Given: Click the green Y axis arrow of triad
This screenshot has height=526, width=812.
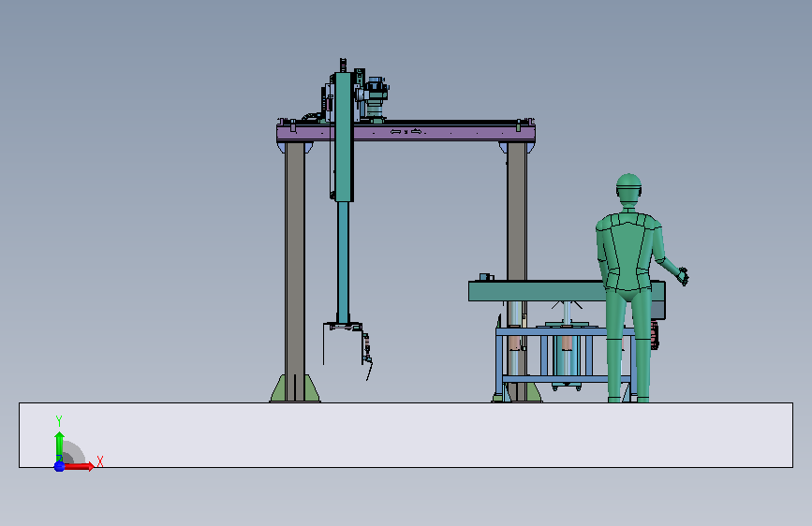Looking at the screenshot, I should (x=59, y=446).
